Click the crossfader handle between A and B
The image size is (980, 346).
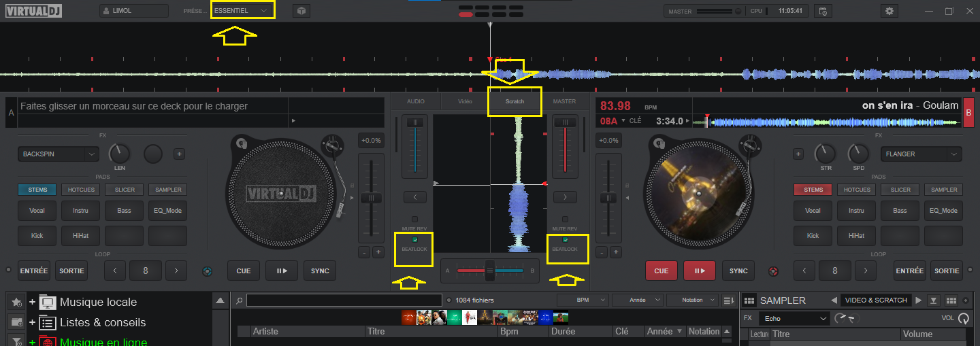click(489, 271)
